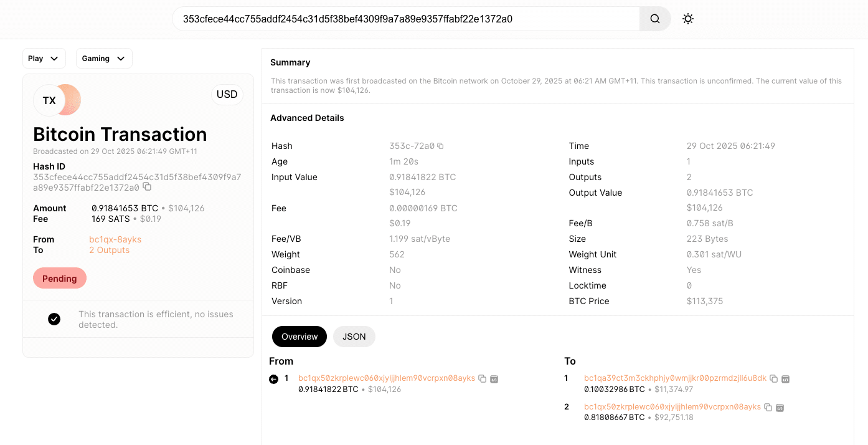Click the Fee/VB value '1.199 sat/vByte'
The height and width of the screenshot is (445, 868).
point(420,239)
